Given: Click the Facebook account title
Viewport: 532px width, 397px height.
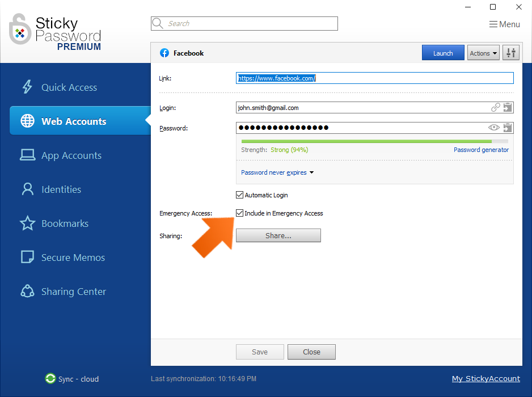Looking at the screenshot, I should pos(189,53).
